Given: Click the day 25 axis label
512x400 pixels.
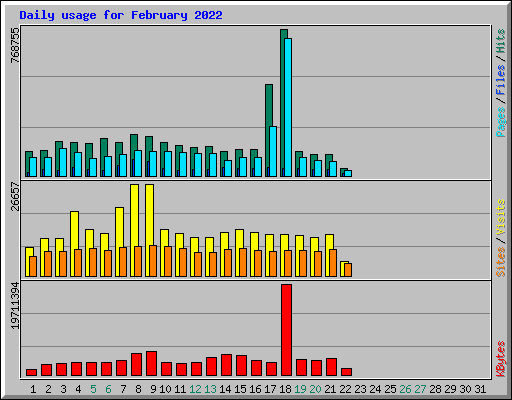Looking at the screenshot, I should [390, 389].
